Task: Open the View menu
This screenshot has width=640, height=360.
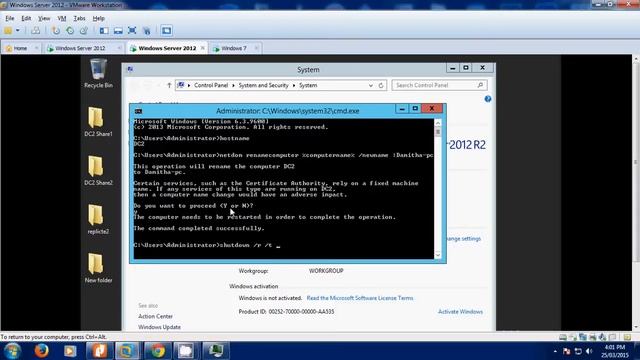Action: 44,18
